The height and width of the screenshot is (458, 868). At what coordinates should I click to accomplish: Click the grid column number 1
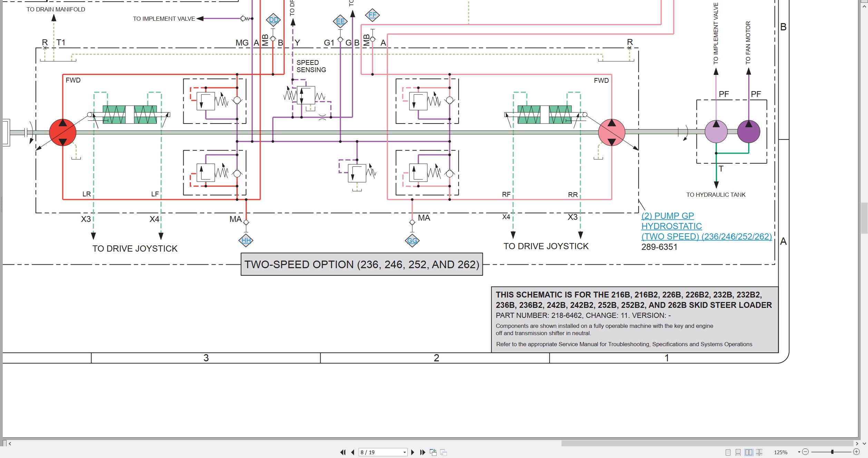(x=667, y=358)
